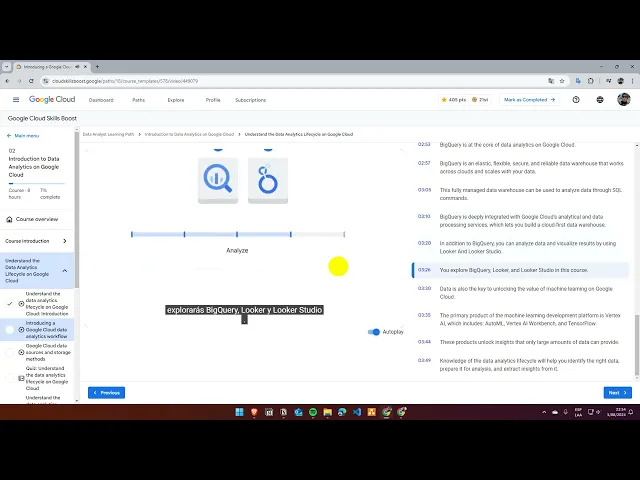The height and width of the screenshot is (480, 640).
Task: Click the video icon beside 'Google Cloud data sources'
Action: coord(21,352)
